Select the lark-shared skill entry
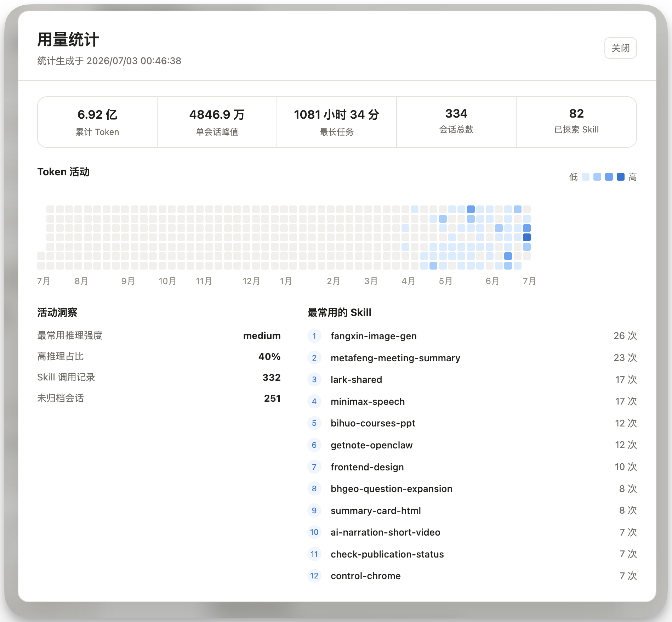Viewport: 672px width, 622px height. pos(472,380)
